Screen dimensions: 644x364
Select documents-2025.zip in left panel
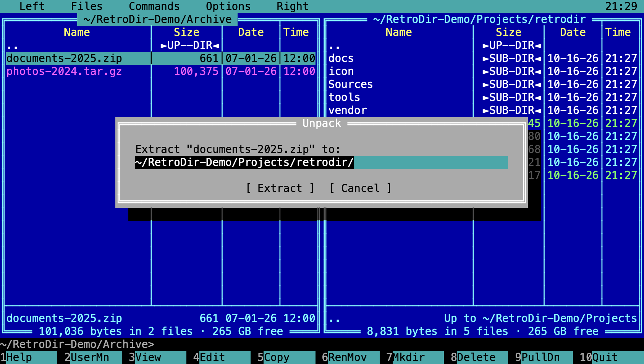click(x=161, y=58)
